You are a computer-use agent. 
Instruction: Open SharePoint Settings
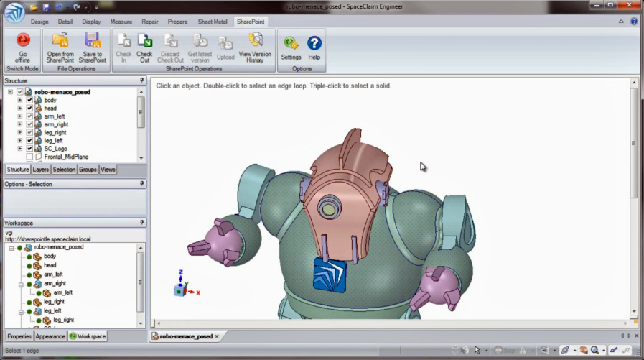291,44
